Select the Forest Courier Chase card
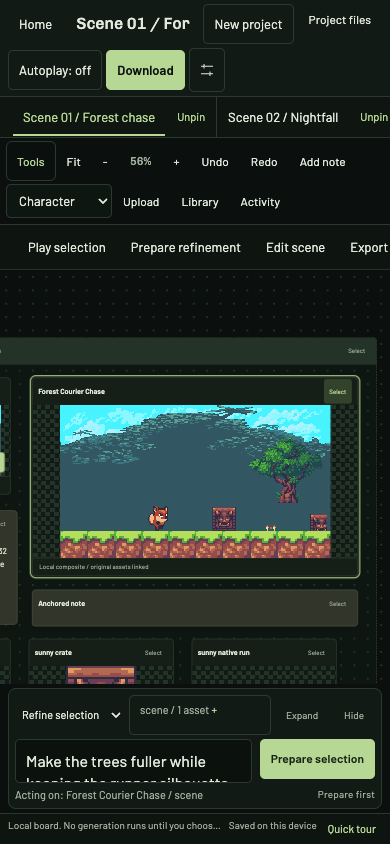Image resolution: width=390 pixels, height=844 pixels. point(338,391)
